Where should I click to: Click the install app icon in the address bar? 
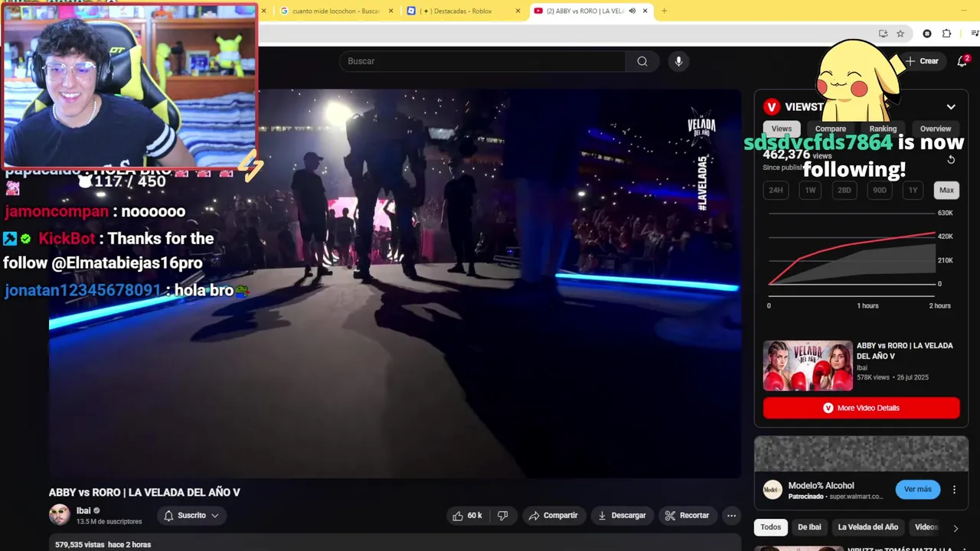[x=883, y=34]
